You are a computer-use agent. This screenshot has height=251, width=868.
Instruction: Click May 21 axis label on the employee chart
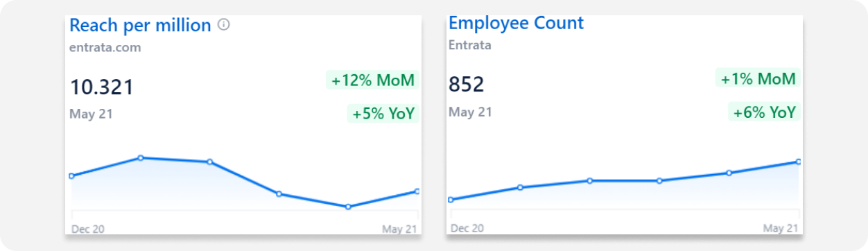pos(780,227)
